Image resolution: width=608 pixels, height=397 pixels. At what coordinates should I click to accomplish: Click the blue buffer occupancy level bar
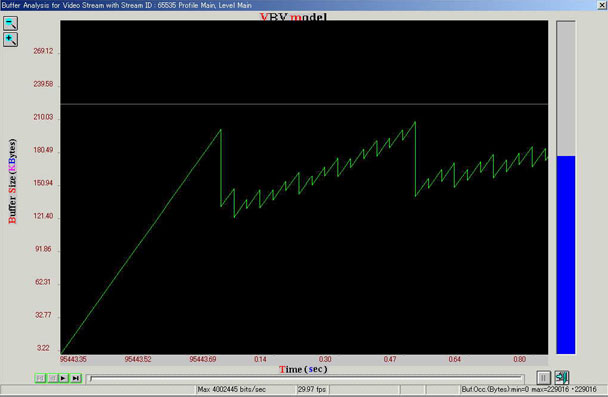pyautogui.click(x=566, y=255)
